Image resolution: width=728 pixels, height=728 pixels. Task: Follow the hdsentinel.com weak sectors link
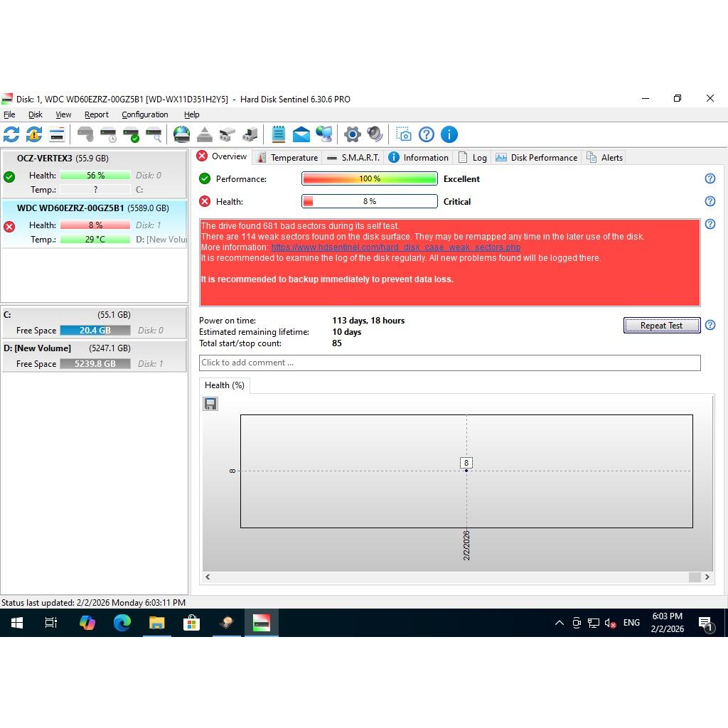tap(395, 247)
